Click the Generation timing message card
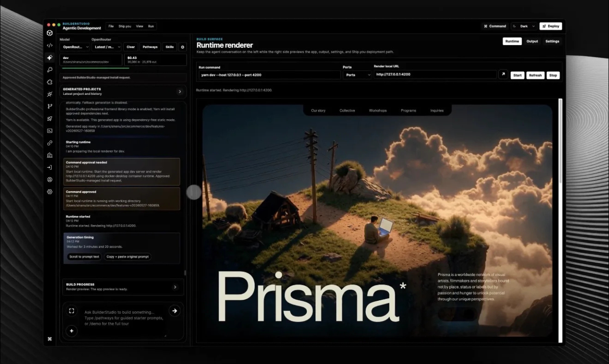609x364 pixels. [122, 248]
